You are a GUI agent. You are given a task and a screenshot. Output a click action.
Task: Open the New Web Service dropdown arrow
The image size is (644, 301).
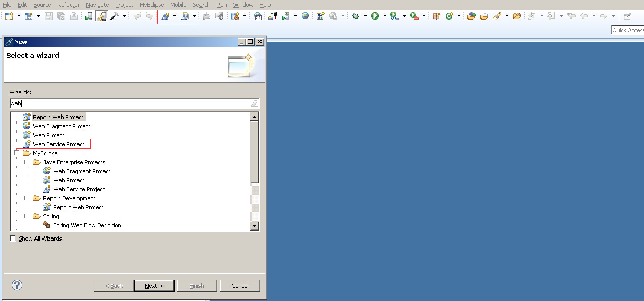click(175, 16)
